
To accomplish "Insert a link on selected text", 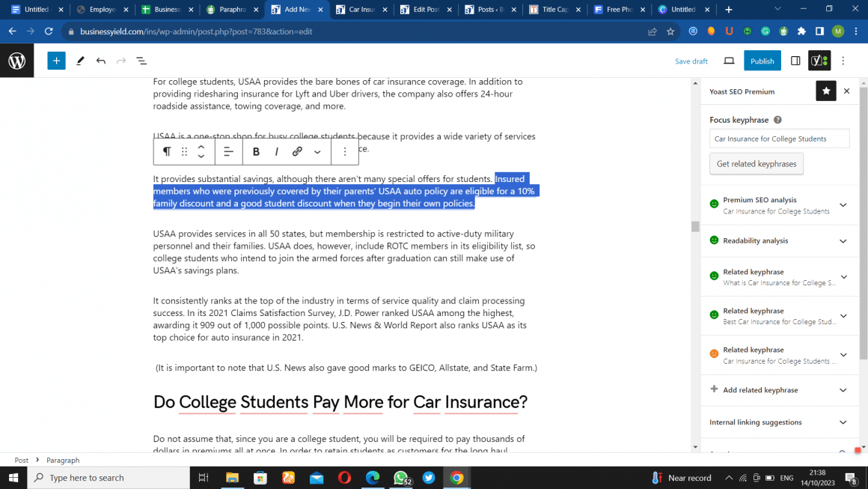I will click(x=297, y=151).
